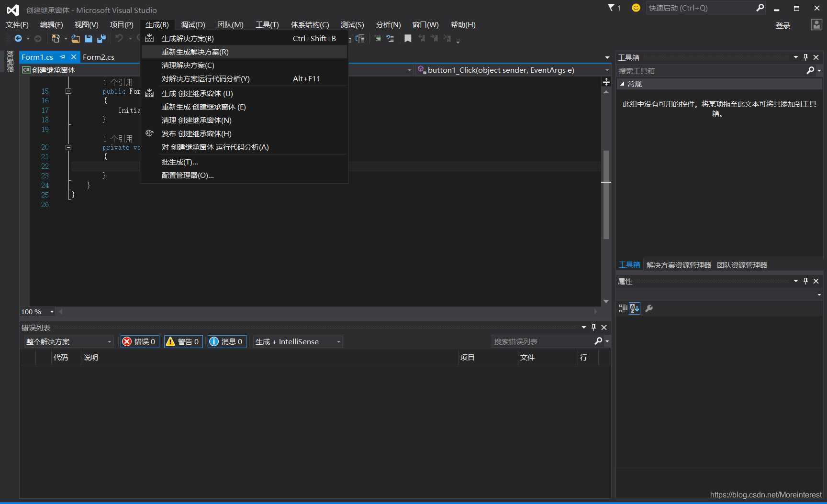Click the toolbox auto-hide pin icon
The image size is (827, 504).
(x=805, y=57)
